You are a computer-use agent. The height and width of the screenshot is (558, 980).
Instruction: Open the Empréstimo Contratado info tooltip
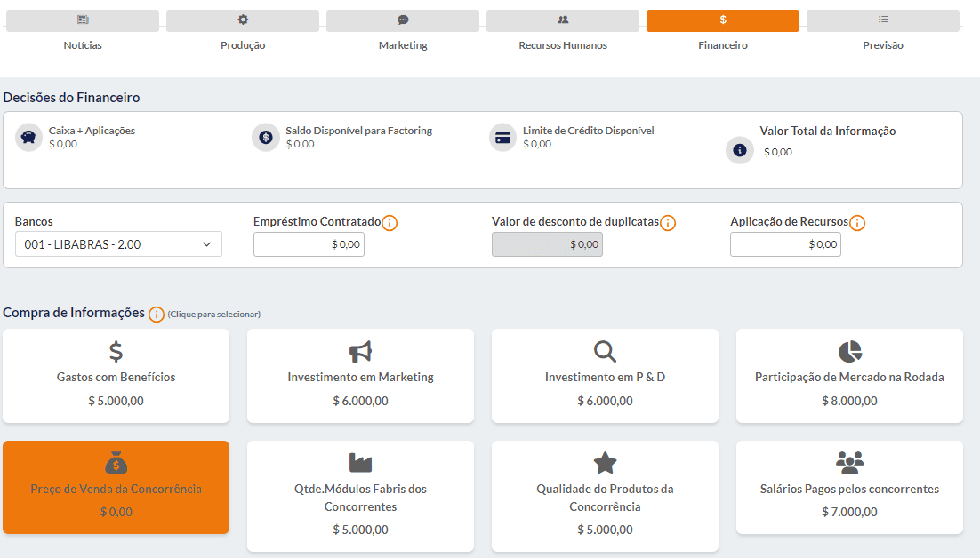pos(390,223)
